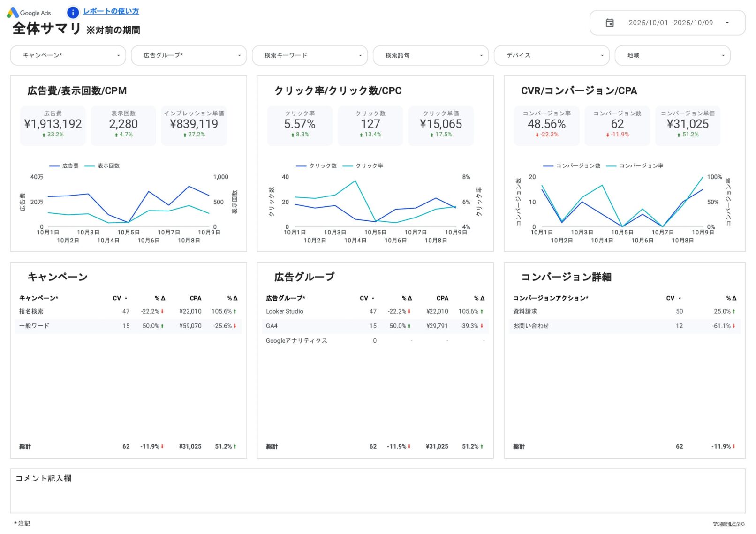Screen dimensions: 756x534
Task: Open the 地域 filter dropdown
Action: coord(673,55)
